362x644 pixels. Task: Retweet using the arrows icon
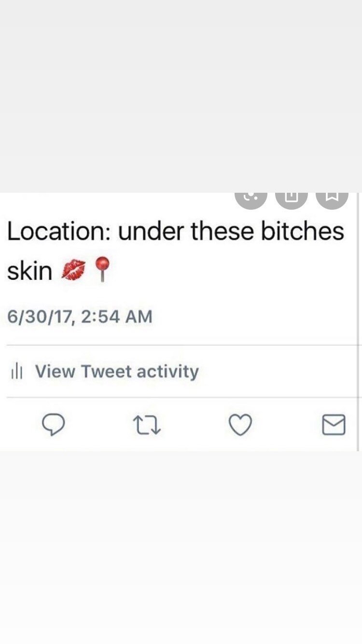(147, 426)
